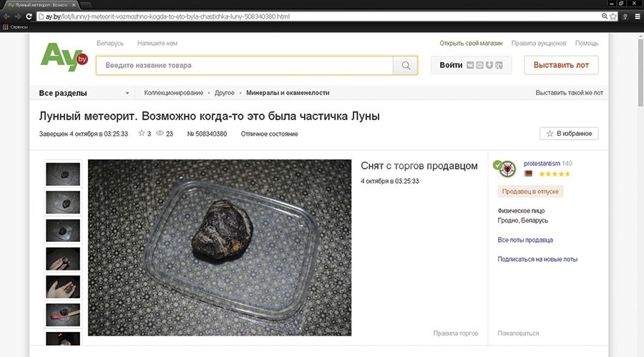The image size is (644, 357).
Task: Click lot number № 508340380
Action: 207,134
